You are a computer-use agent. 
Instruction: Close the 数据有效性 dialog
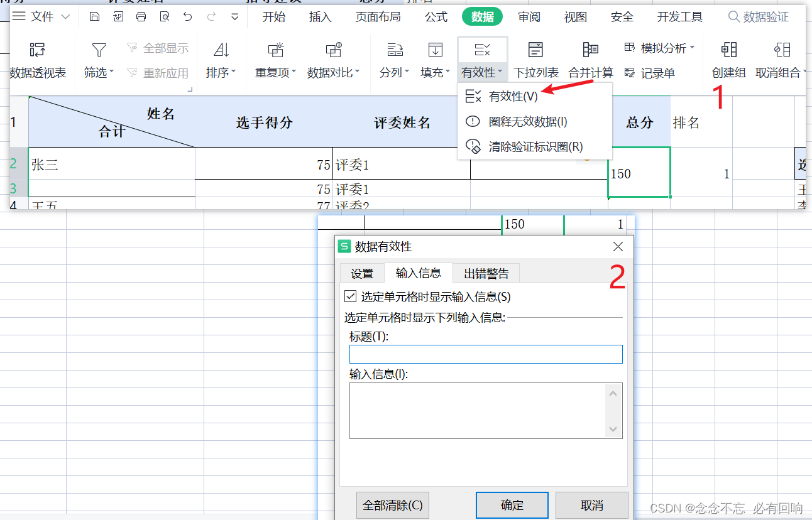[618, 246]
